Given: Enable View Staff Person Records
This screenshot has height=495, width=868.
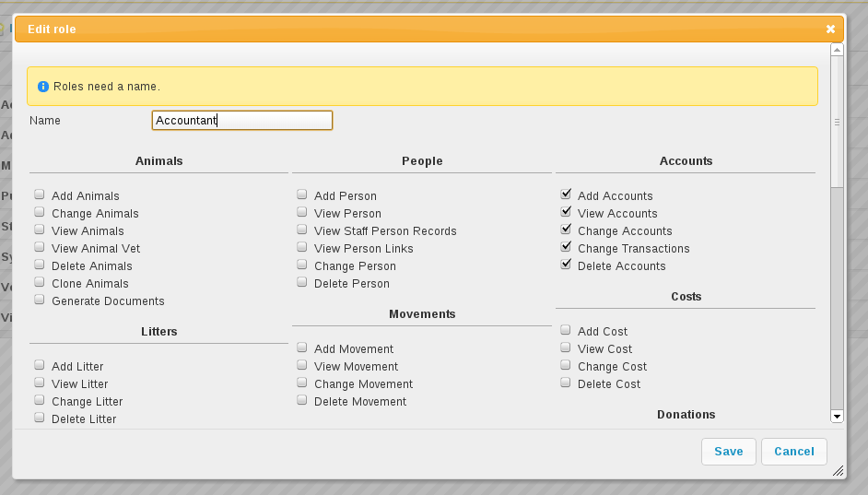Looking at the screenshot, I should [302, 230].
